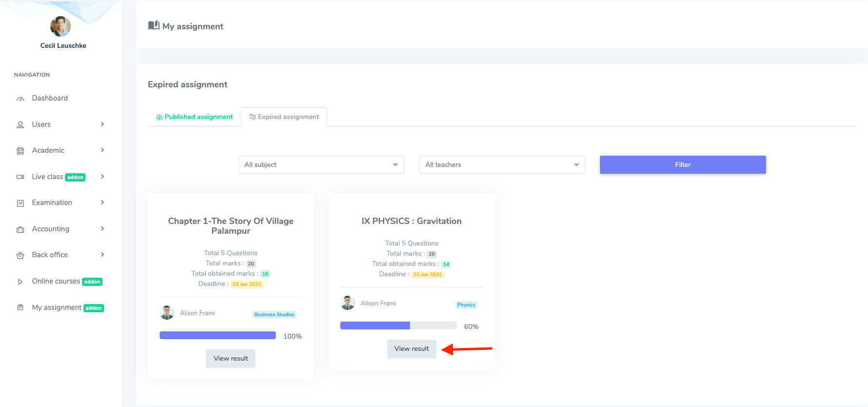
Task: Click the Users person icon in sidebar
Action: (x=21, y=125)
